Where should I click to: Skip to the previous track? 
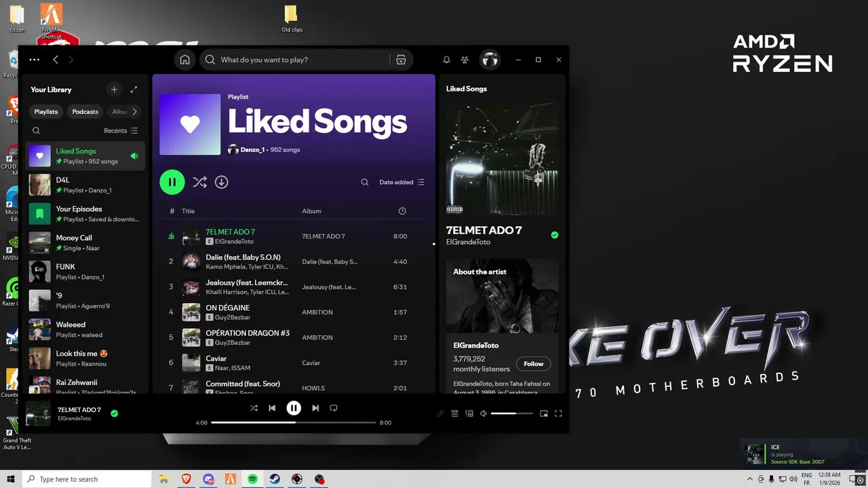pyautogui.click(x=272, y=408)
